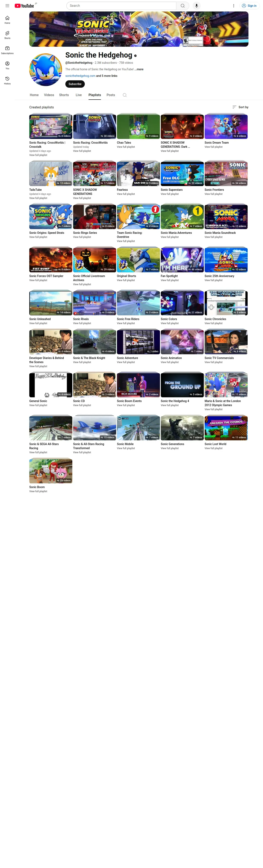Click Developer Diaries & Behind the Scenes title
The height and width of the screenshot is (868, 263).
(x=46, y=360)
